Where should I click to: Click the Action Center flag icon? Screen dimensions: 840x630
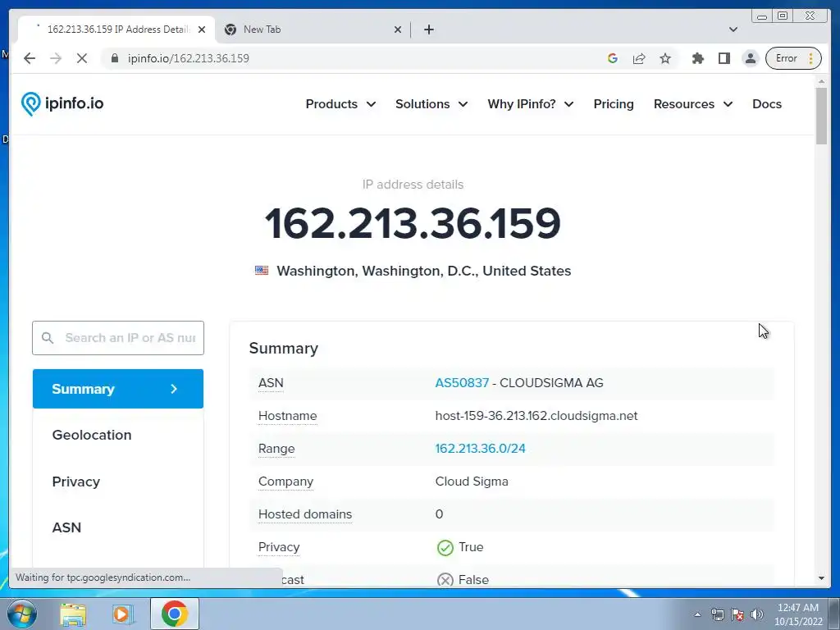737,614
